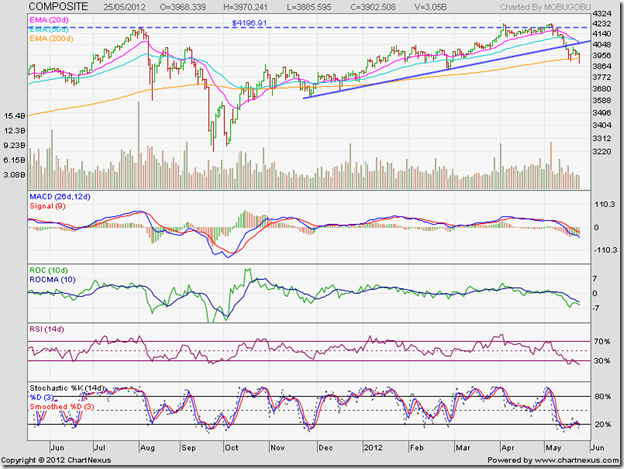
Task: Select the EMA (20d) legend label
Action: (49, 20)
